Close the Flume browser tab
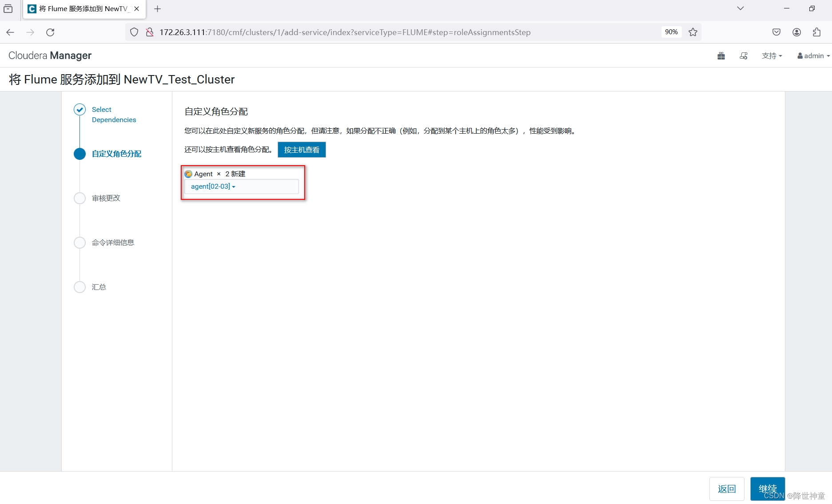This screenshot has height=504, width=832. (137, 8)
